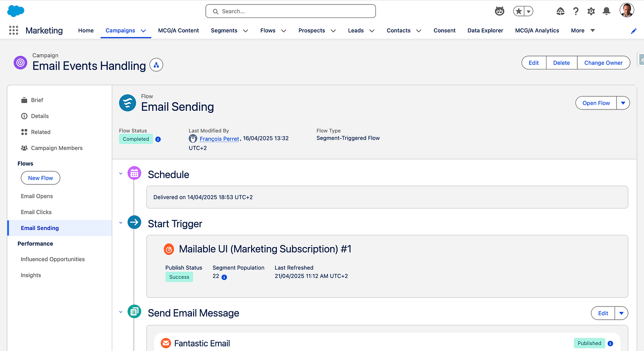
Task: Click the Salesforce cloud logo
Action: click(x=16, y=11)
